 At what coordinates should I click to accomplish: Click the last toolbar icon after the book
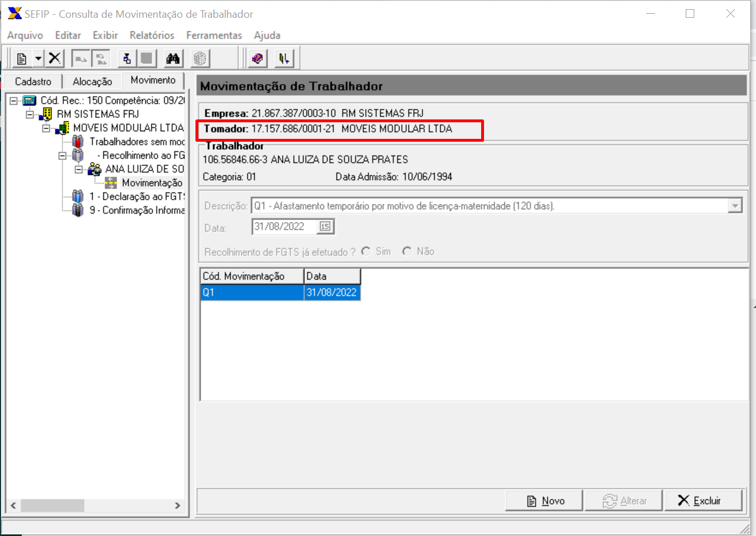coord(284,58)
